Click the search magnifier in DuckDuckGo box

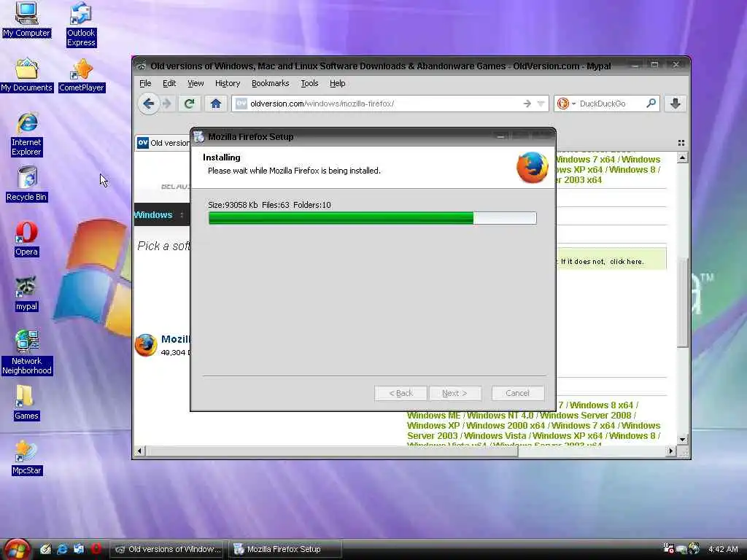coord(651,103)
